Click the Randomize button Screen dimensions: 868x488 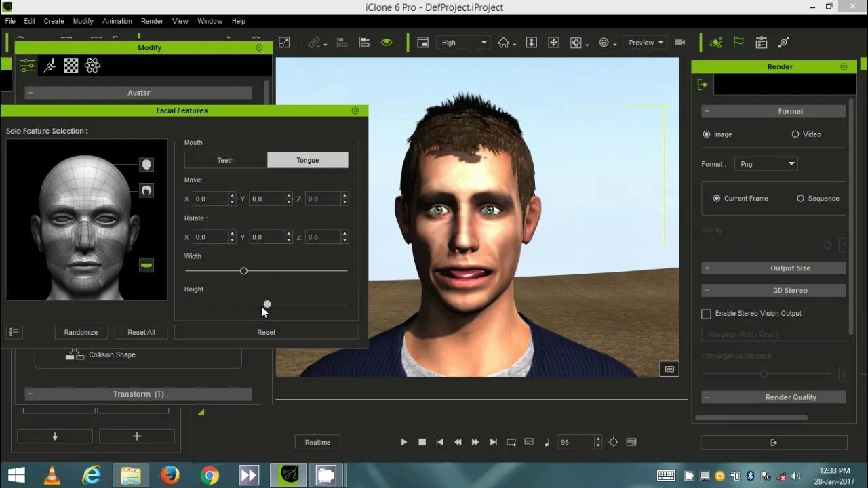pyautogui.click(x=81, y=332)
